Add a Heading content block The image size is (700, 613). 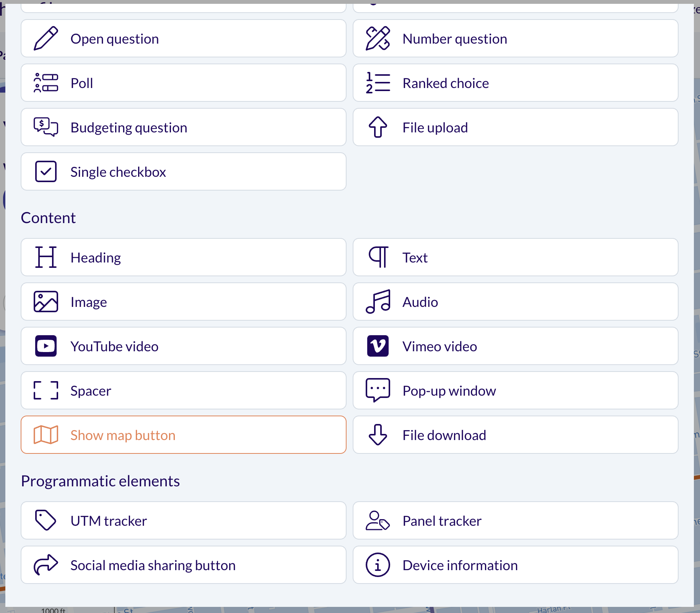click(x=184, y=258)
